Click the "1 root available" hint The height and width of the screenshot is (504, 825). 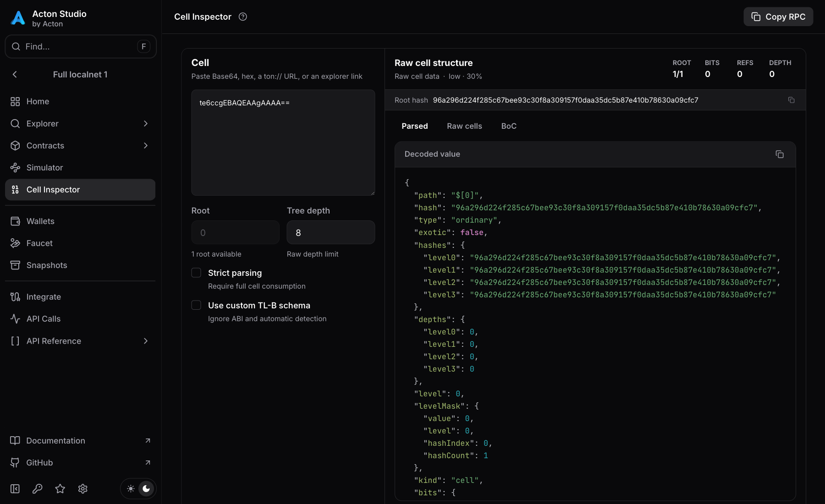216,254
